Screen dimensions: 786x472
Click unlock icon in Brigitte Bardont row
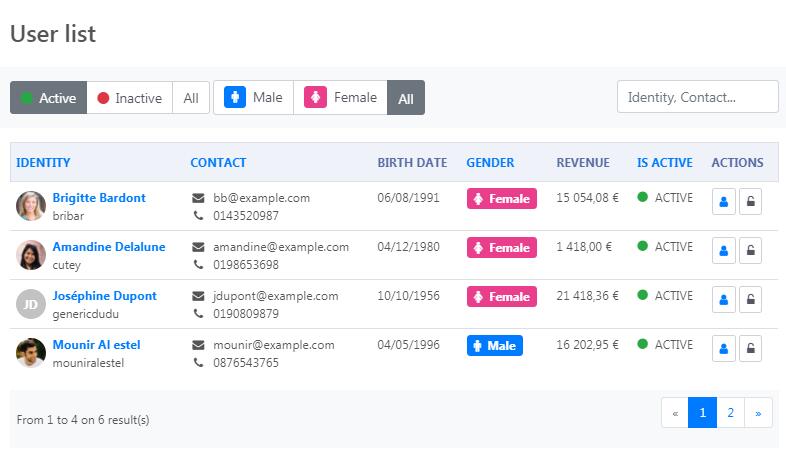click(x=751, y=202)
